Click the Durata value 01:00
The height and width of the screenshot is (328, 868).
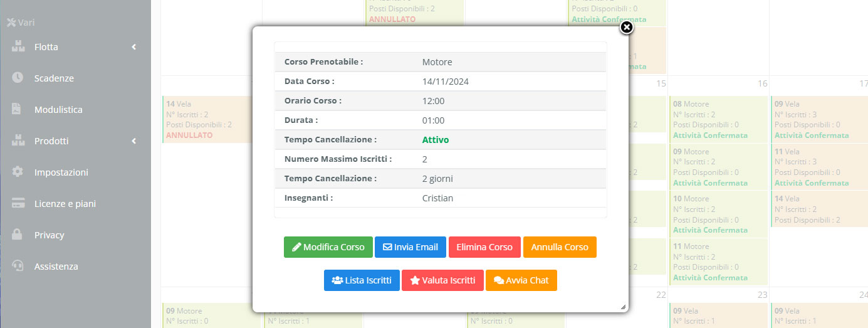pos(434,120)
